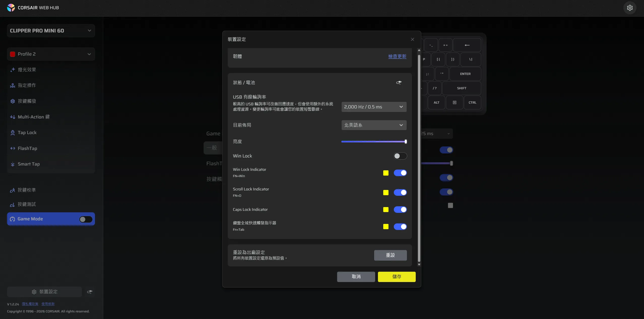Viewport: 644px width, 319px height.
Task: Open Win Lock Indicator yellow color swatch
Action: [386, 173]
